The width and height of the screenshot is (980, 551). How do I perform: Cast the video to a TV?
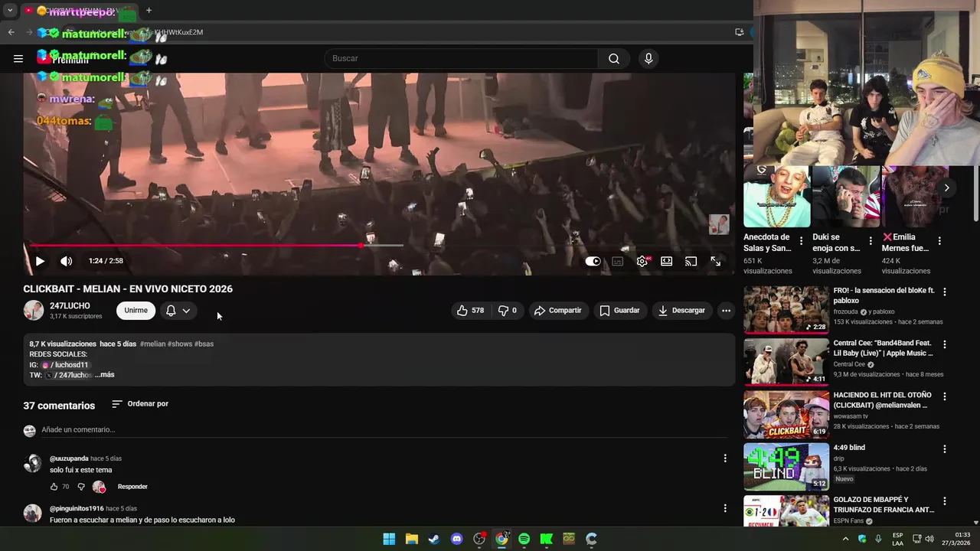691,261
